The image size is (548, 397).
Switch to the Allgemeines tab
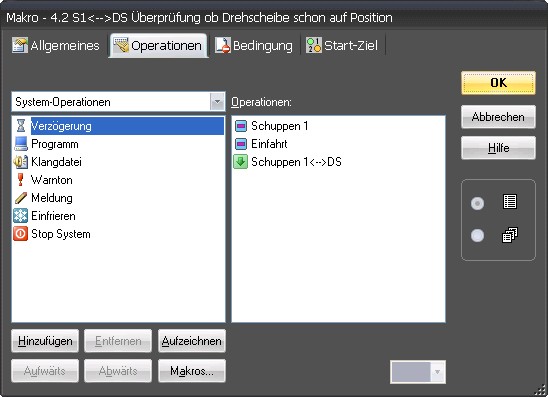click(x=56, y=45)
